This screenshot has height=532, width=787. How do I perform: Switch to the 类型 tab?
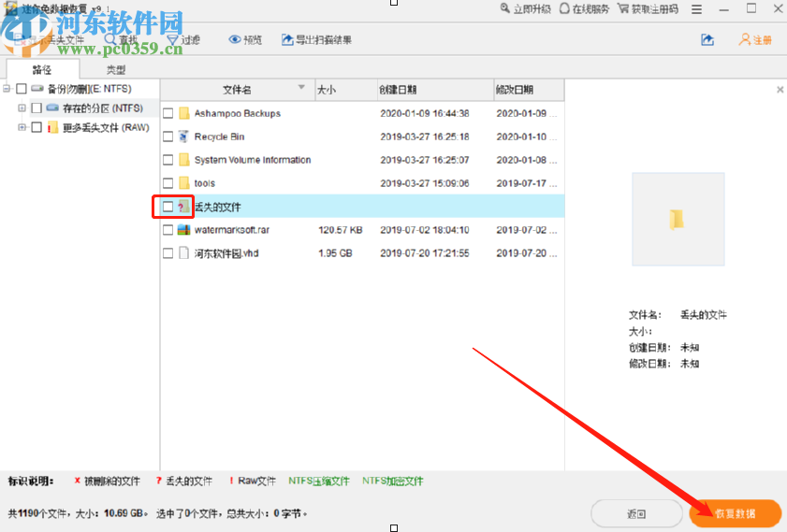(116, 69)
